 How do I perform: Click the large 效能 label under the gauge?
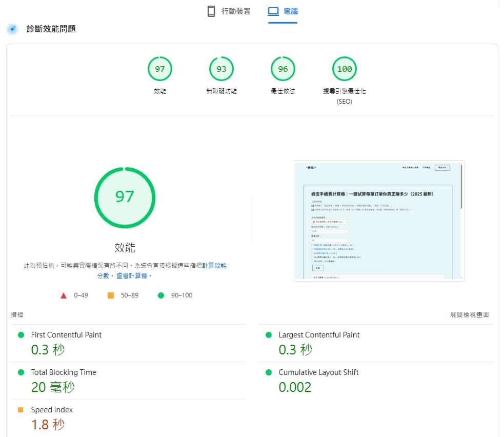[x=125, y=248]
